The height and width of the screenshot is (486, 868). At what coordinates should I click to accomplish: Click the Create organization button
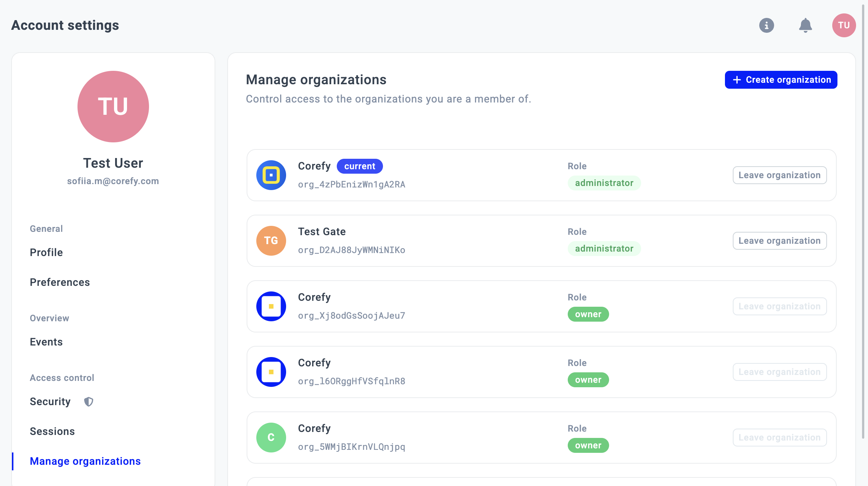pyautogui.click(x=781, y=80)
